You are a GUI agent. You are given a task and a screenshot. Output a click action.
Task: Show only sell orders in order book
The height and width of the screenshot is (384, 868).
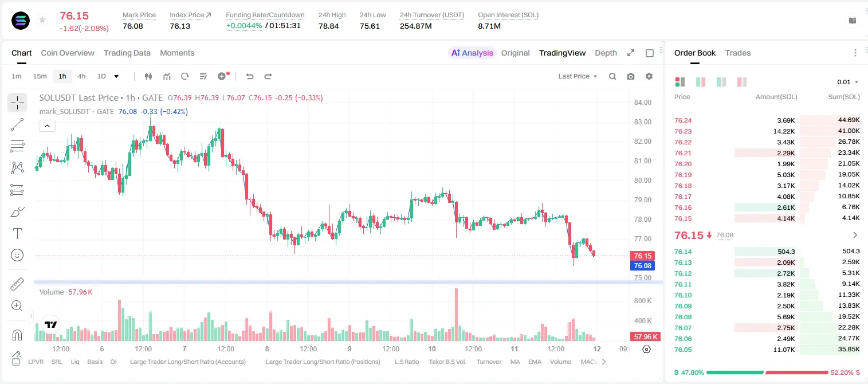(x=742, y=82)
